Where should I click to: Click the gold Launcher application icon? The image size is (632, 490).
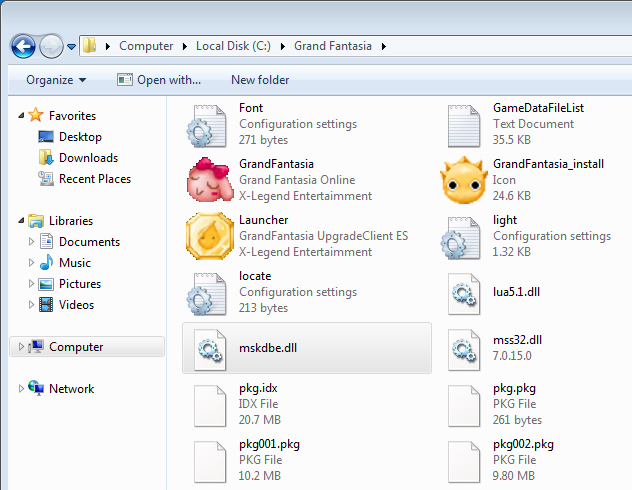click(207, 236)
